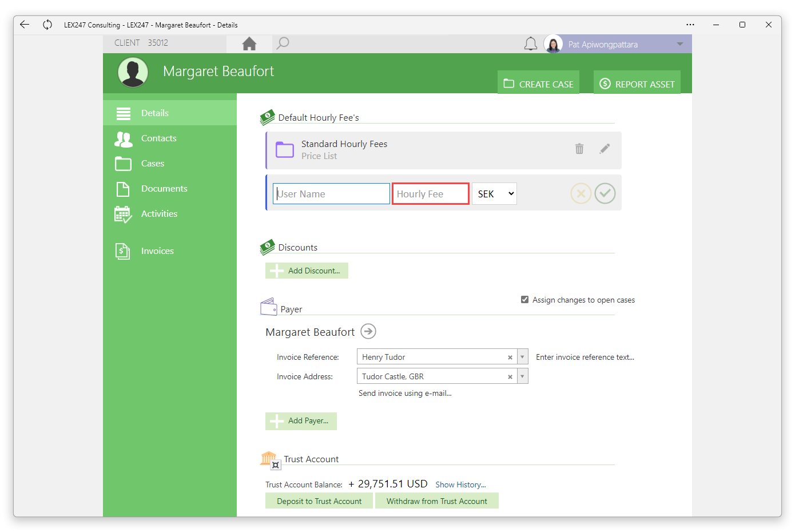Go back with the window back arrow
Image resolution: width=795 pixels, height=532 pixels.
click(24, 25)
